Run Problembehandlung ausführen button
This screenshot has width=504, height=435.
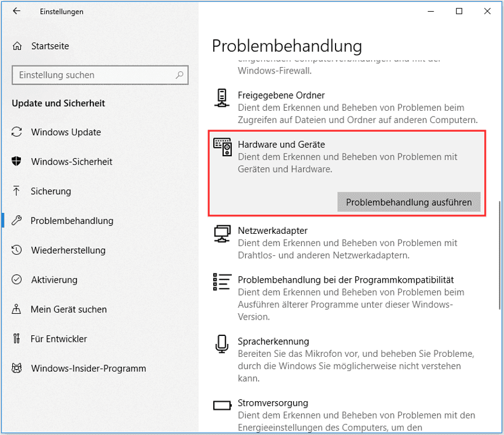coord(408,202)
